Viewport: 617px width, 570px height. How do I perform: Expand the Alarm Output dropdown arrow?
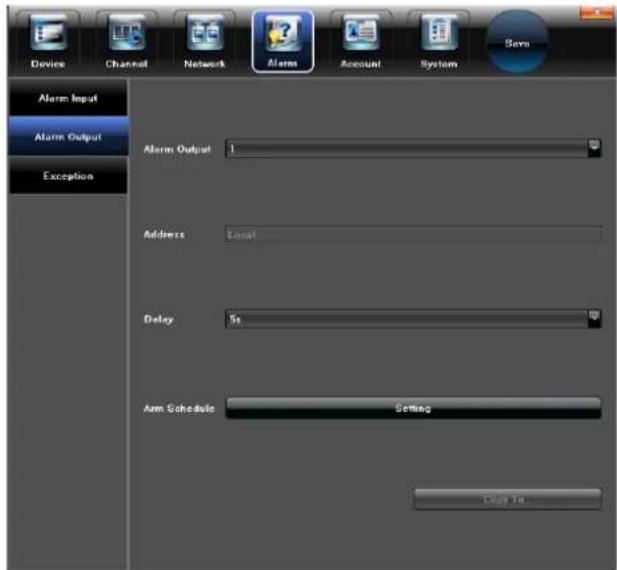coord(594,148)
